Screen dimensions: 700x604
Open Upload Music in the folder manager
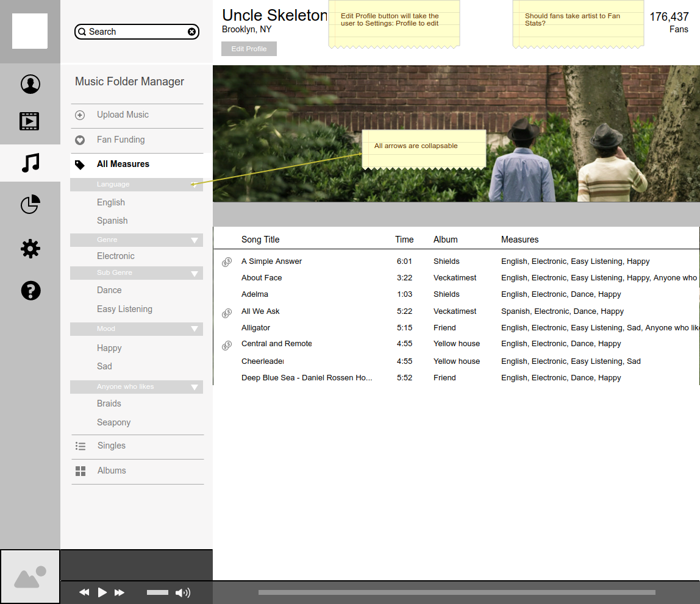pyautogui.click(x=123, y=115)
